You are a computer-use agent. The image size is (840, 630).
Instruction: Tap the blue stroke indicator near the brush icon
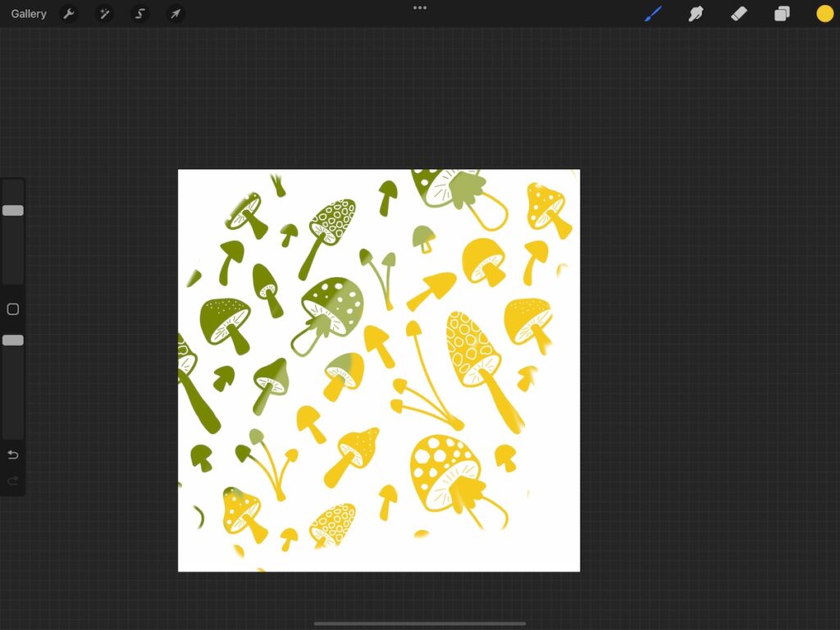click(654, 13)
